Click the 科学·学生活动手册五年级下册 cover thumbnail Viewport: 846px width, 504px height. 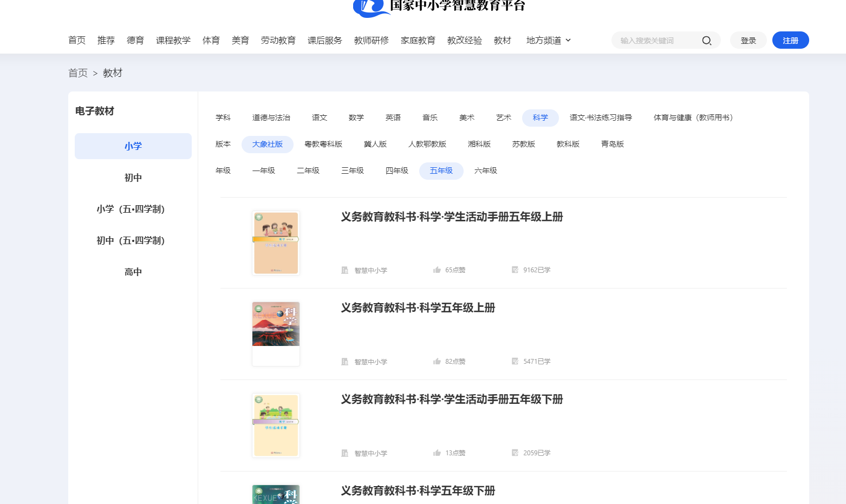[276, 426]
